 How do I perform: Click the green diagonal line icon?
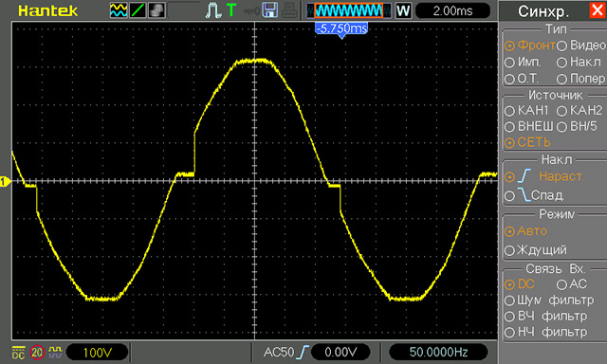click(138, 10)
